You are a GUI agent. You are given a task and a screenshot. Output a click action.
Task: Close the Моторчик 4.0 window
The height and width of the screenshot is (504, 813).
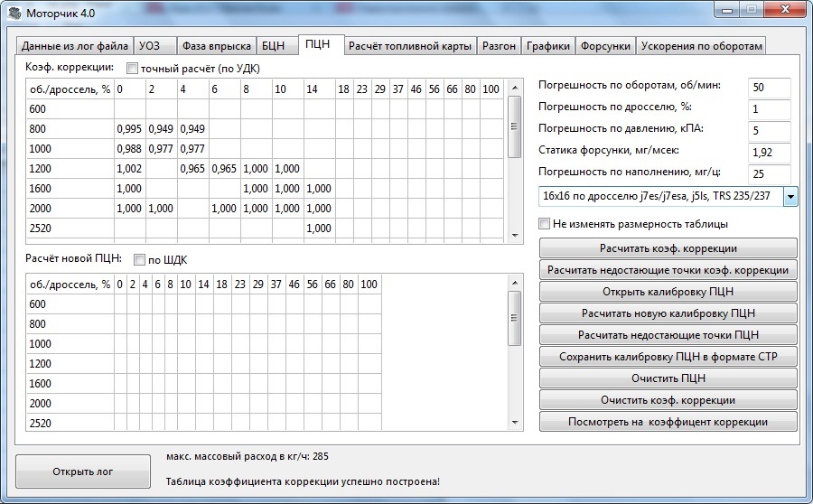click(786, 9)
